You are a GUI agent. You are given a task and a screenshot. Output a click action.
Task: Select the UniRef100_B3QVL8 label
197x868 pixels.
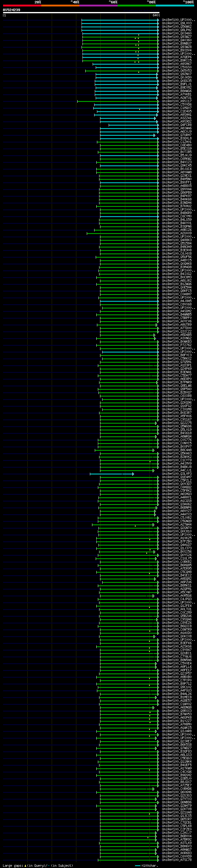point(176,139)
